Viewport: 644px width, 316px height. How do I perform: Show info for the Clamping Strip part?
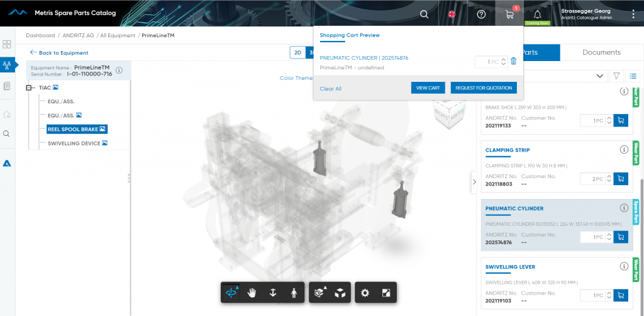click(x=624, y=150)
